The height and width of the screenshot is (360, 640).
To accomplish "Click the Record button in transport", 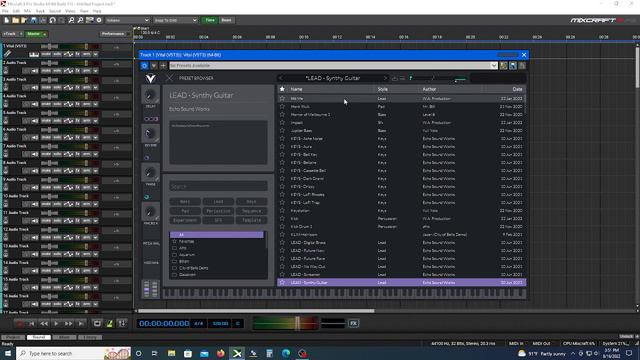I will click(x=19, y=324).
